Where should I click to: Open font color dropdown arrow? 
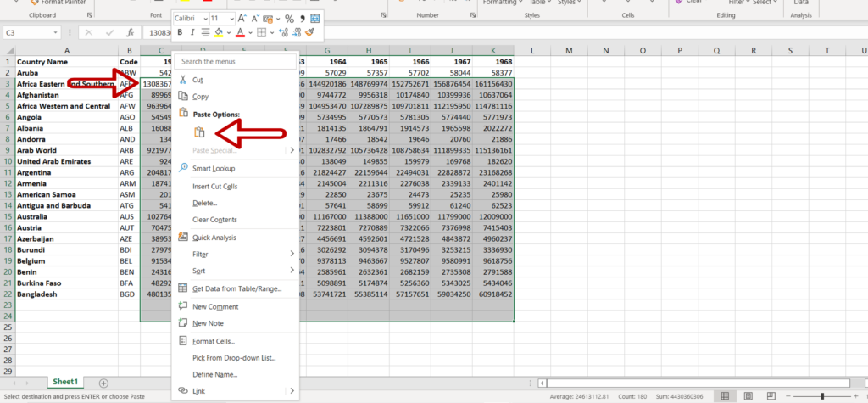250,33
